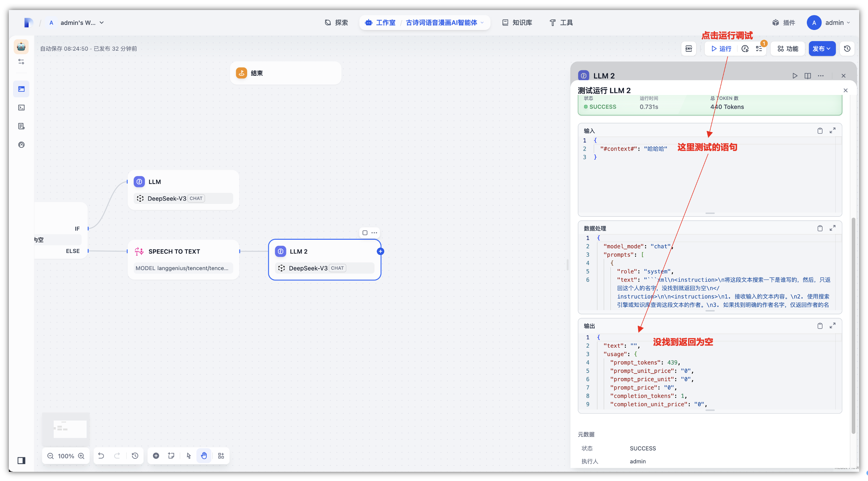Switch to the 知识库 tab

[x=517, y=23]
